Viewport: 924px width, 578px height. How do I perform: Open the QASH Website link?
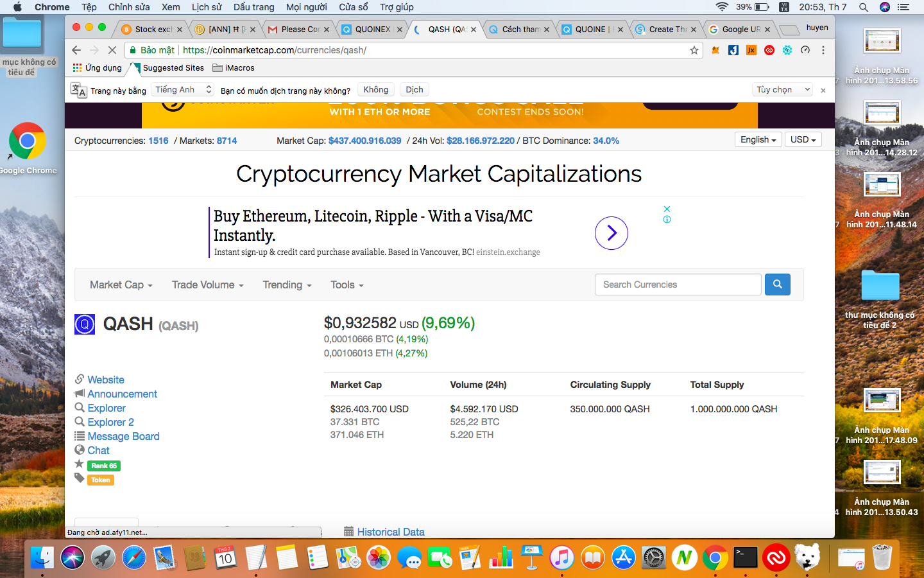click(x=106, y=380)
